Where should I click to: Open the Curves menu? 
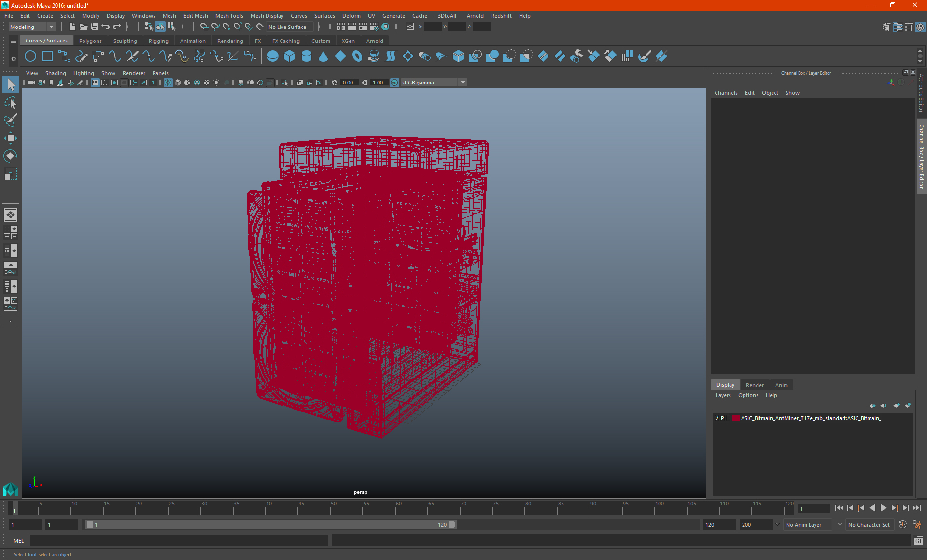297,15
